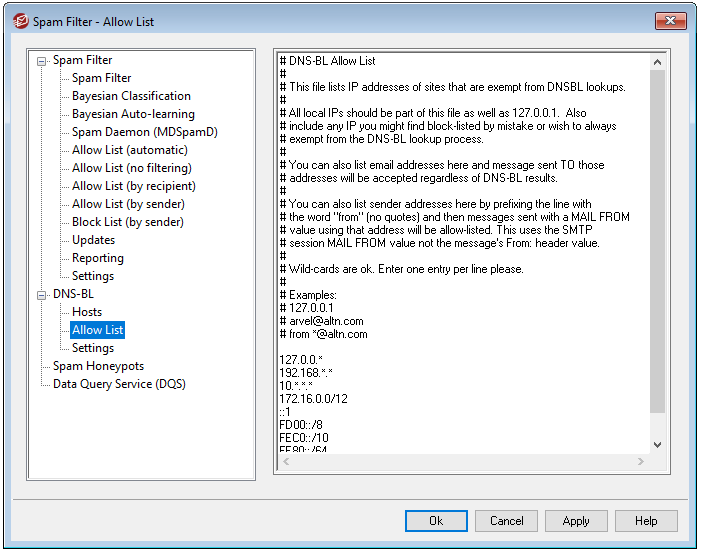Select Reporting in the tree
The image size is (701, 553).
tap(97, 258)
